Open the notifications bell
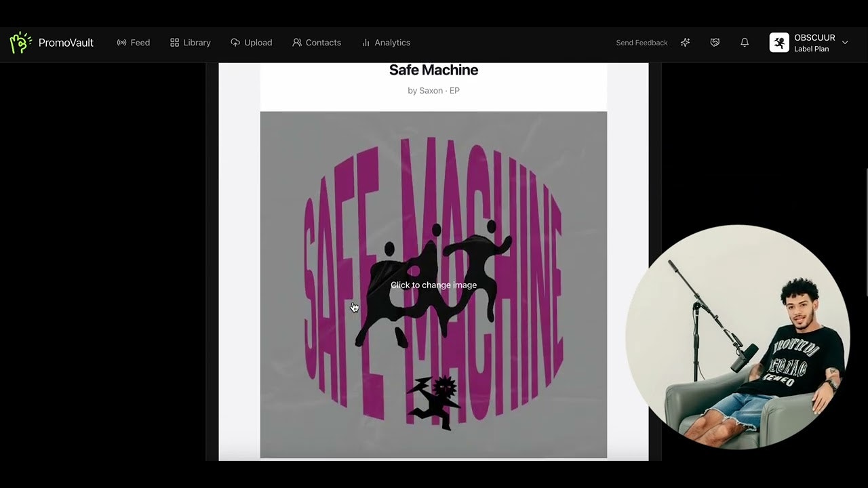Image resolution: width=868 pixels, height=488 pixels. click(x=745, y=43)
